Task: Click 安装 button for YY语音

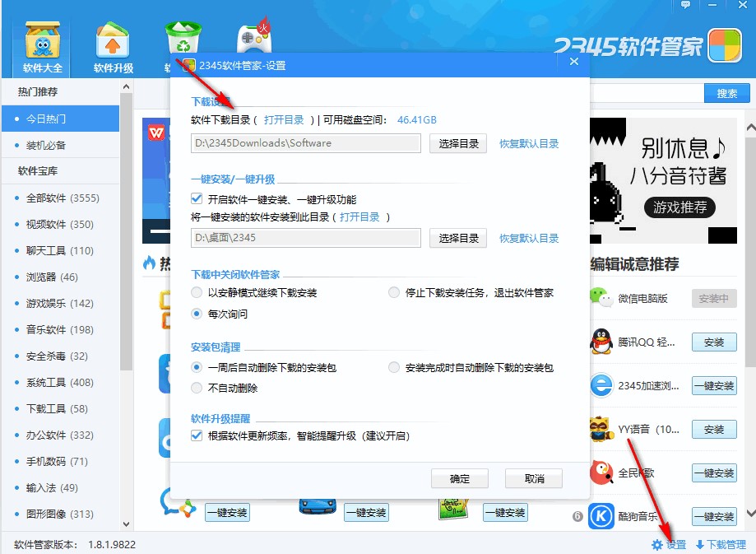Action: [x=714, y=429]
